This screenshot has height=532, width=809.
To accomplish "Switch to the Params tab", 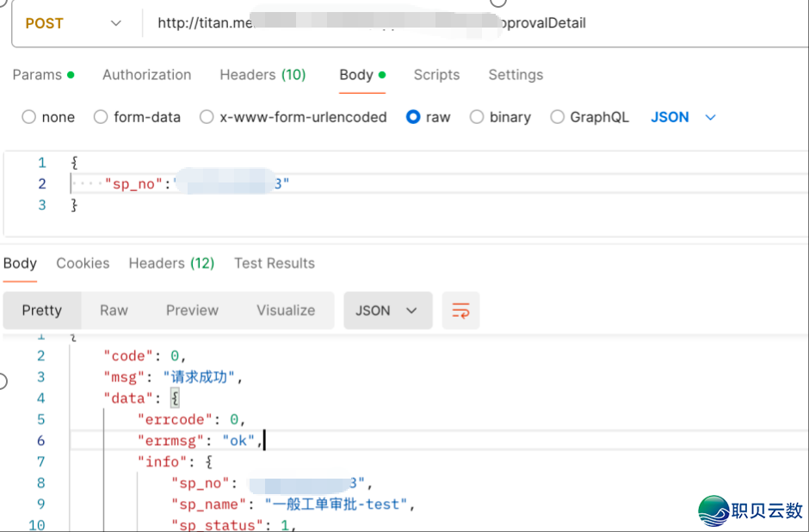I will pos(37,75).
